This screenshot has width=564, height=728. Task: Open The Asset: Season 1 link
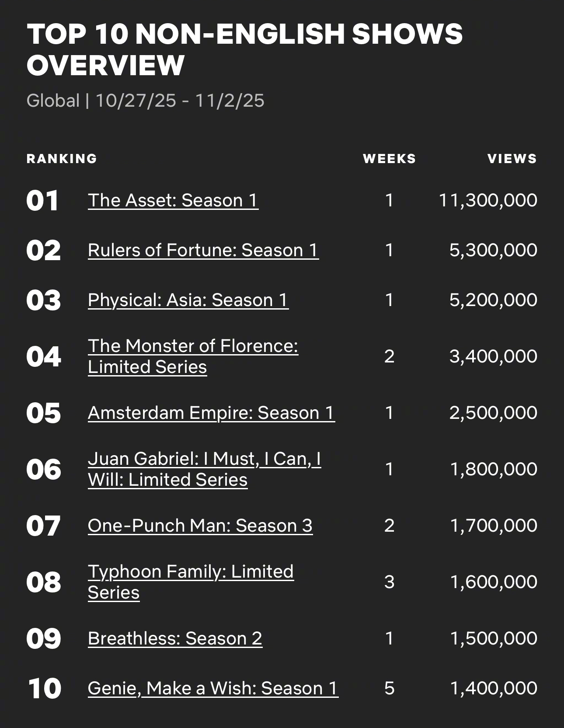click(173, 200)
